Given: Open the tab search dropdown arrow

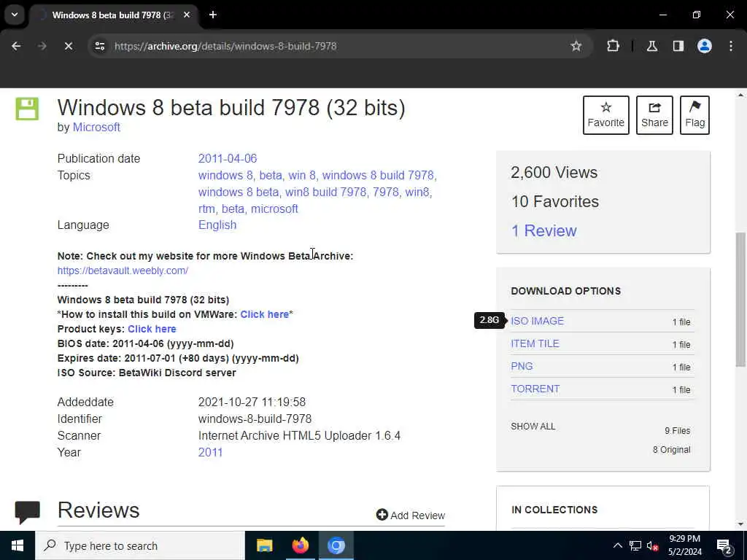Looking at the screenshot, I should (15, 15).
